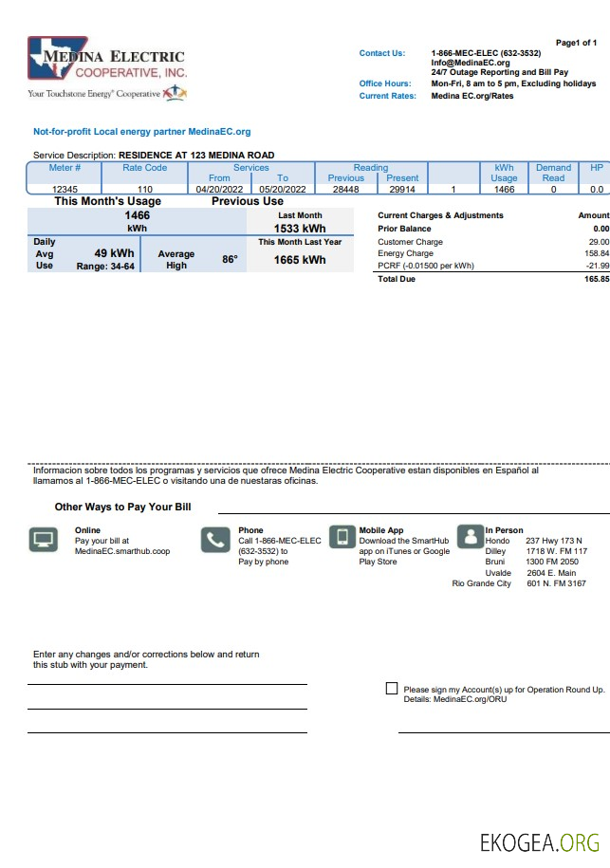Click the Download the SmartHub text
The width and height of the screenshot is (610, 868).
click(404, 541)
